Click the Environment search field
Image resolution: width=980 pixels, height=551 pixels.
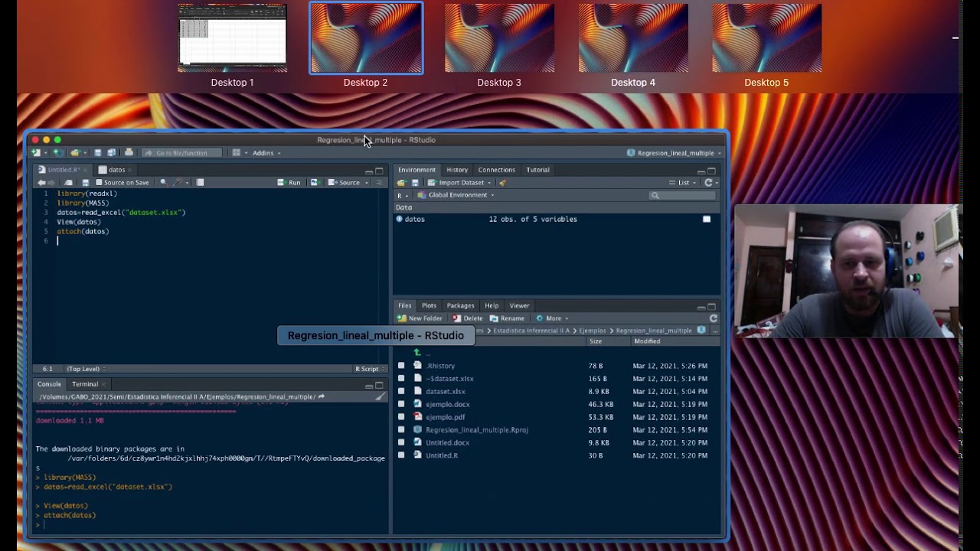[682, 195]
